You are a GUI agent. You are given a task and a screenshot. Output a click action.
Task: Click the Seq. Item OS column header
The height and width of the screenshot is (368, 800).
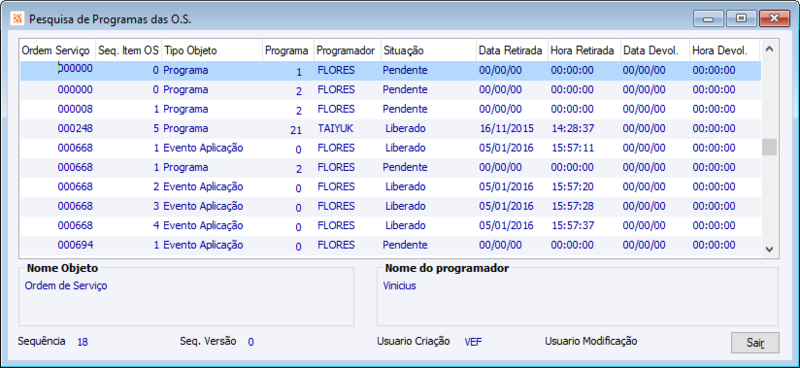point(128,51)
